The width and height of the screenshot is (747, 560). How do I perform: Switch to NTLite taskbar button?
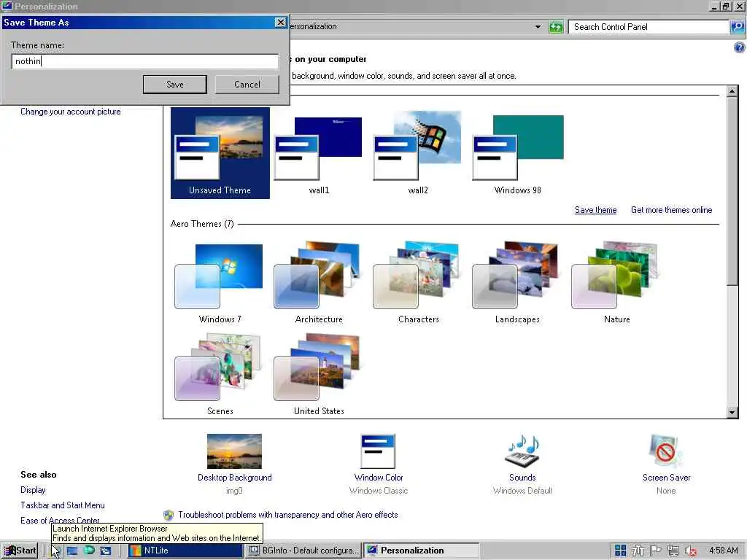pos(185,551)
